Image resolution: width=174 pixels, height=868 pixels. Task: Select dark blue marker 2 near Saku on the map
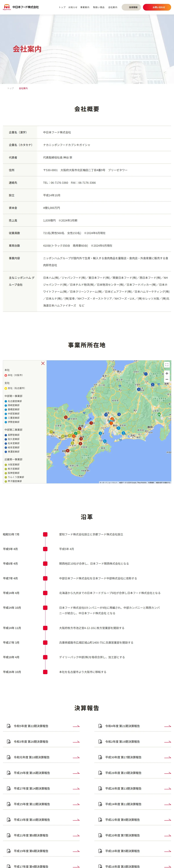153,385
